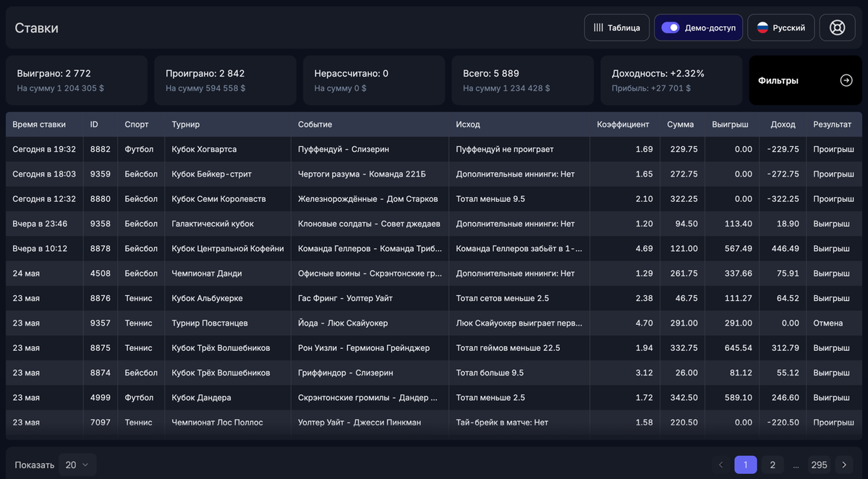The width and height of the screenshot is (868, 479).
Task: Click income value -322.25
Action: click(783, 199)
